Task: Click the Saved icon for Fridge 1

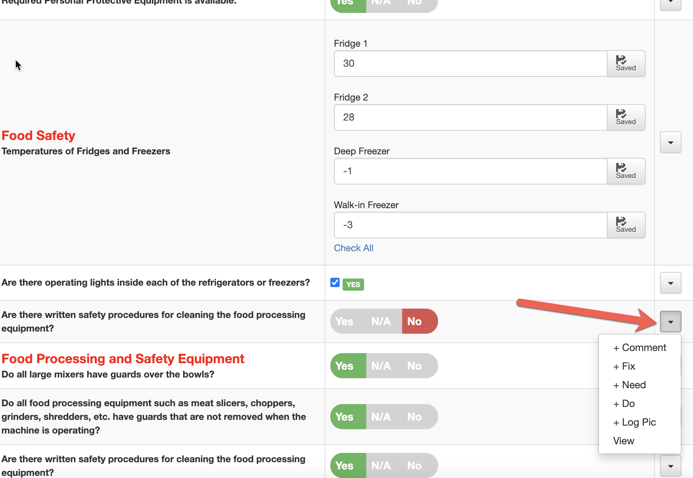Action: point(625,63)
